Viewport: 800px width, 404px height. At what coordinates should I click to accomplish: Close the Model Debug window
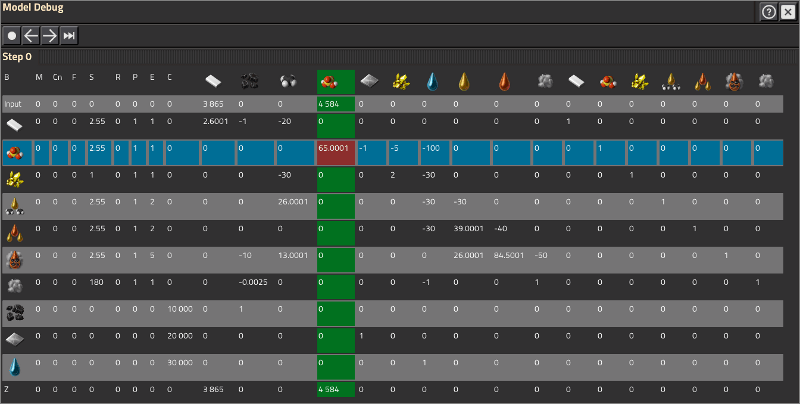pos(787,12)
